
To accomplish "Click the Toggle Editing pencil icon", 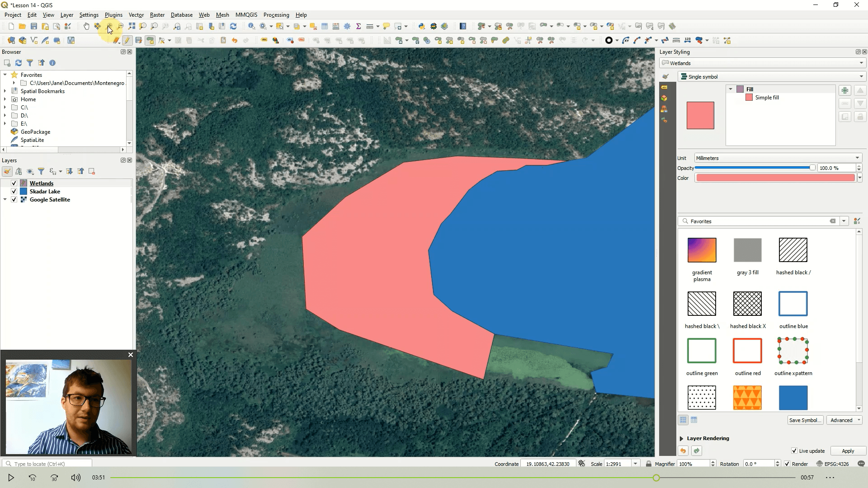I will click(x=127, y=41).
